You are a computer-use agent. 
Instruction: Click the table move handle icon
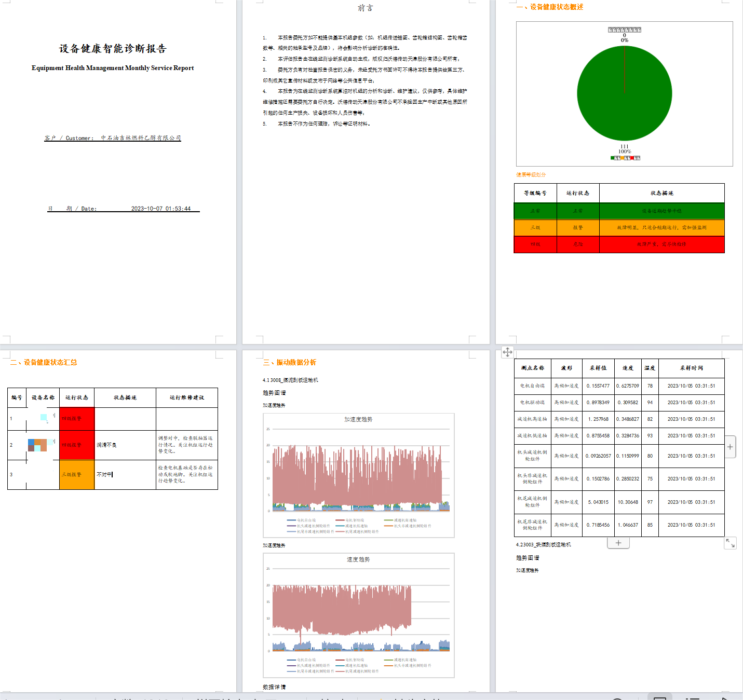507,352
